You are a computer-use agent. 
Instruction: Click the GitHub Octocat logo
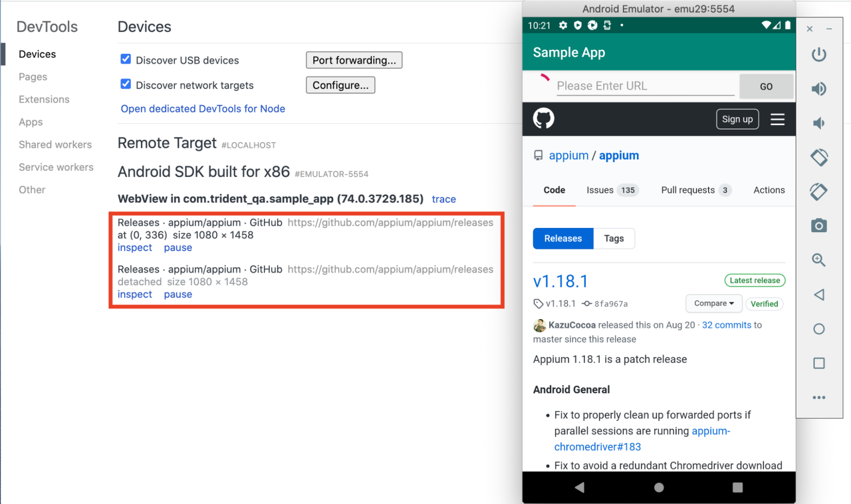[543, 119]
